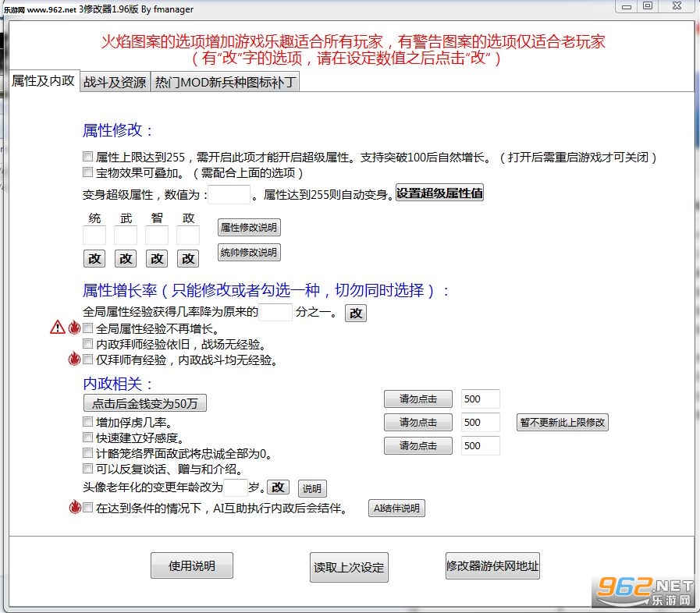This screenshot has width=700, height=613.
Task: Enable 快速建立好感度 checkbox
Action: click(x=88, y=438)
